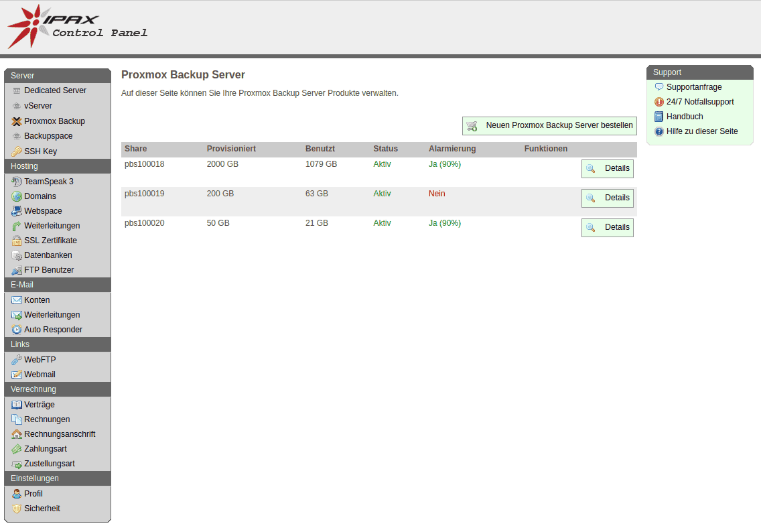The height and width of the screenshot is (532, 761).
Task: Open the Supportanfrage link
Action: point(694,87)
